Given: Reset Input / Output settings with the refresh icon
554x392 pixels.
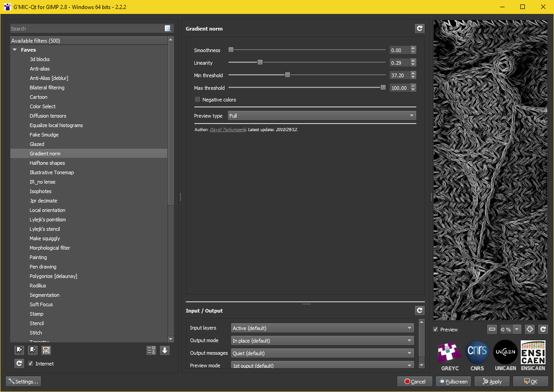Looking at the screenshot, I should pos(419,310).
